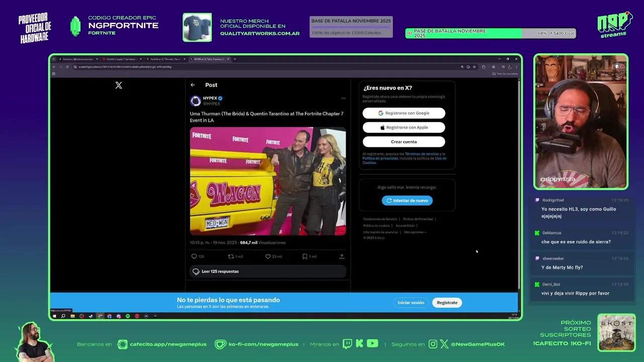This screenshot has width=644, height=362.
Task: Click the Ghost game cover thumbnail
Action: click(616, 332)
